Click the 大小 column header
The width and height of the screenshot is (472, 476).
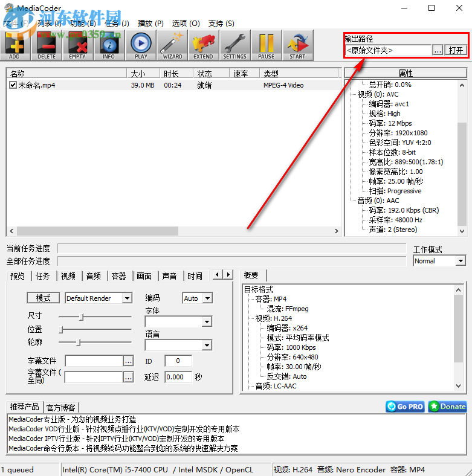(x=143, y=73)
